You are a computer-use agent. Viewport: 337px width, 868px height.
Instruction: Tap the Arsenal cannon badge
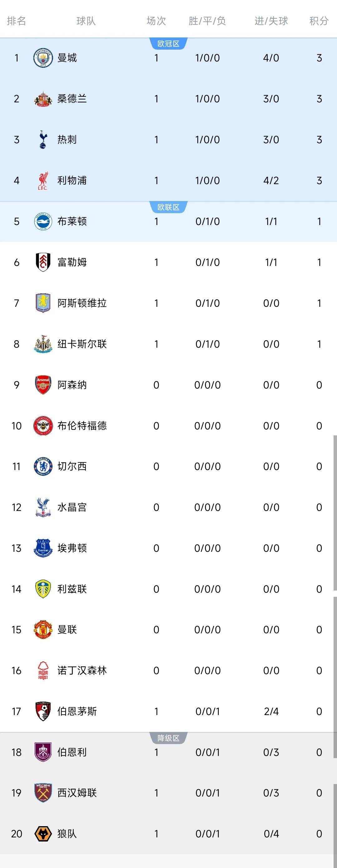[x=43, y=385]
